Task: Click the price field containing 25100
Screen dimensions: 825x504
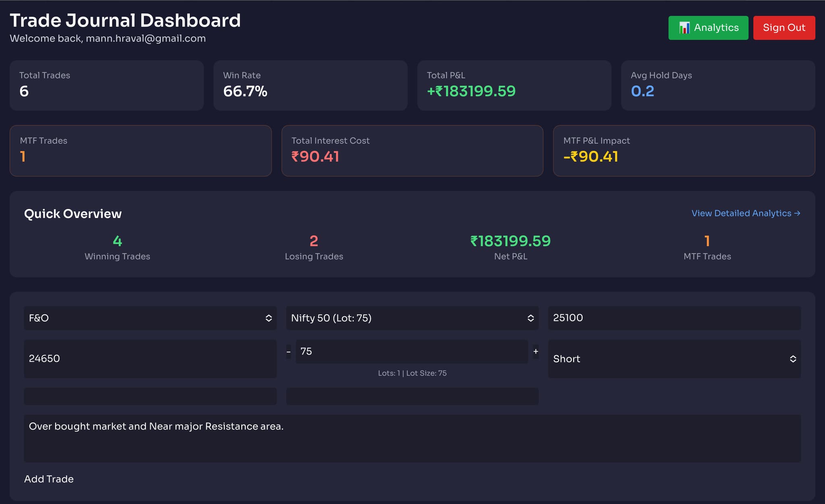Action: click(674, 318)
